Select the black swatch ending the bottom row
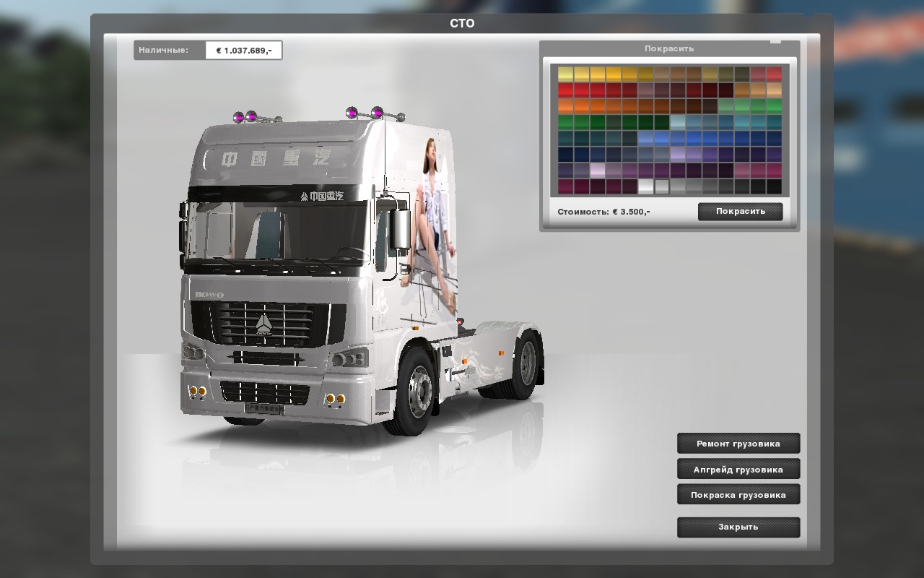 coord(774,186)
